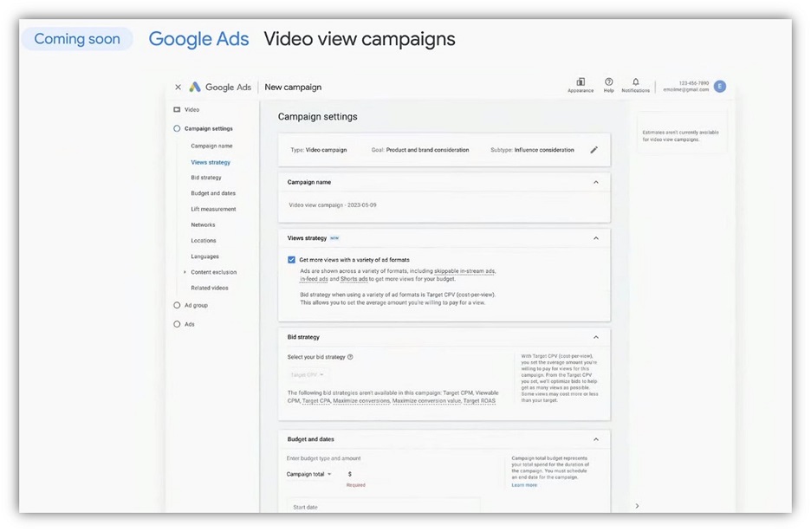Select the Campaign settings radio button
The height and width of the screenshot is (532, 811).
coord(178,128)
